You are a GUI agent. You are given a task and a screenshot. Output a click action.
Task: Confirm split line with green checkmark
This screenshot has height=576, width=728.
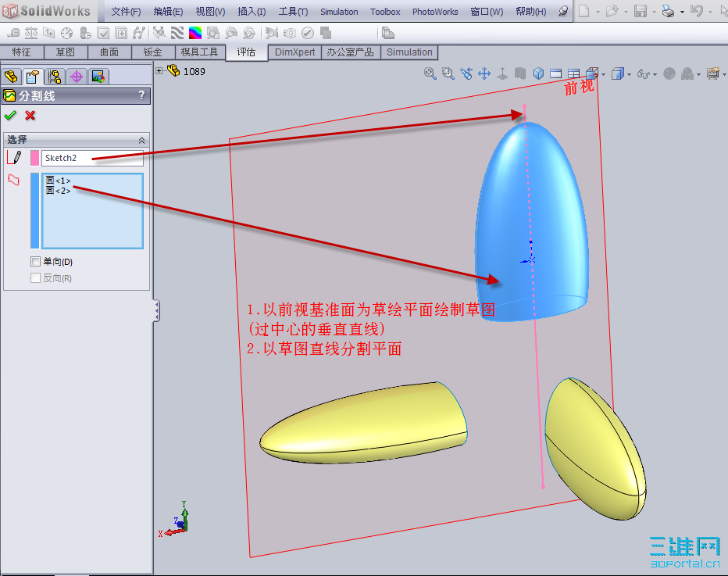pyautogui.click(x=10, y=115)
